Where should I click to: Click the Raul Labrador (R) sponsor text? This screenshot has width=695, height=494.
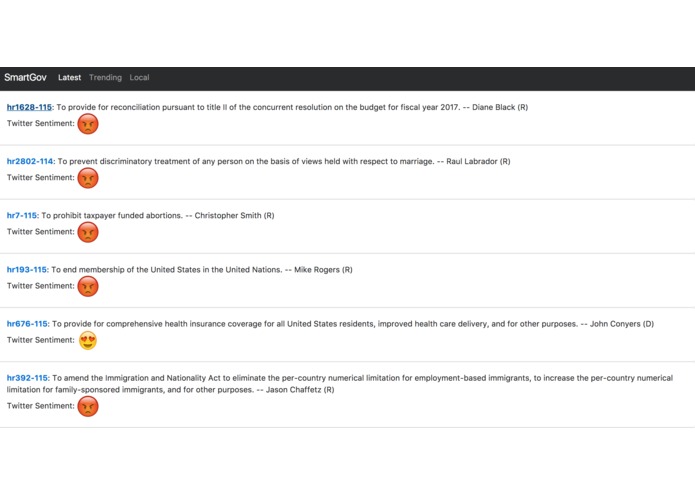pyautogui.click(x=478, y=161)
